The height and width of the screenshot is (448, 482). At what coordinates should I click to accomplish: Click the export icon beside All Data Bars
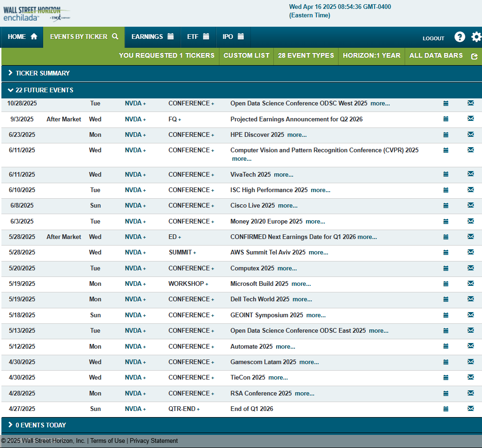click(x=474, y=56)
